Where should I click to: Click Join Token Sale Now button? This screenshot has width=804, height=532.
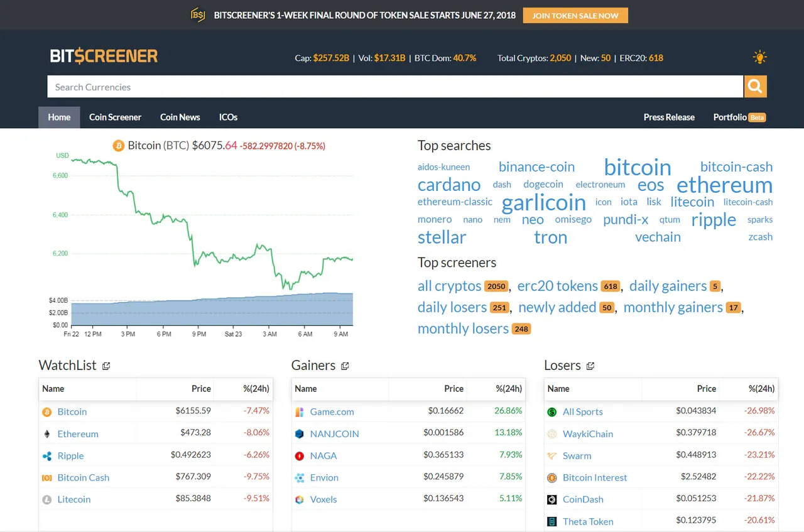click(x=575, y=16)
